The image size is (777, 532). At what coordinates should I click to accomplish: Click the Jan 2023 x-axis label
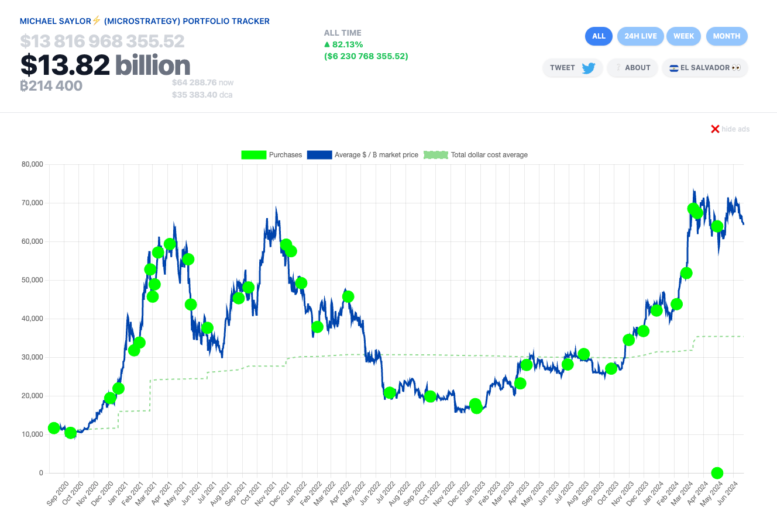tap(475, 493)
